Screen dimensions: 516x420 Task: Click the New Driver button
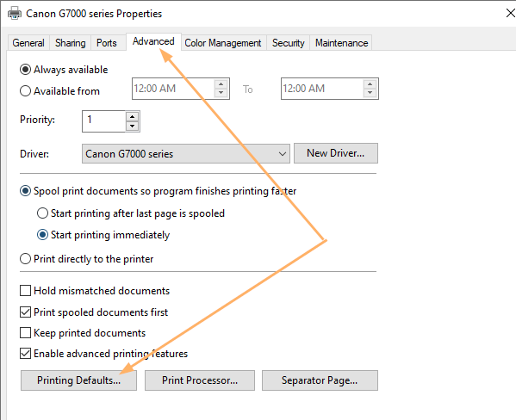[336, 153]
